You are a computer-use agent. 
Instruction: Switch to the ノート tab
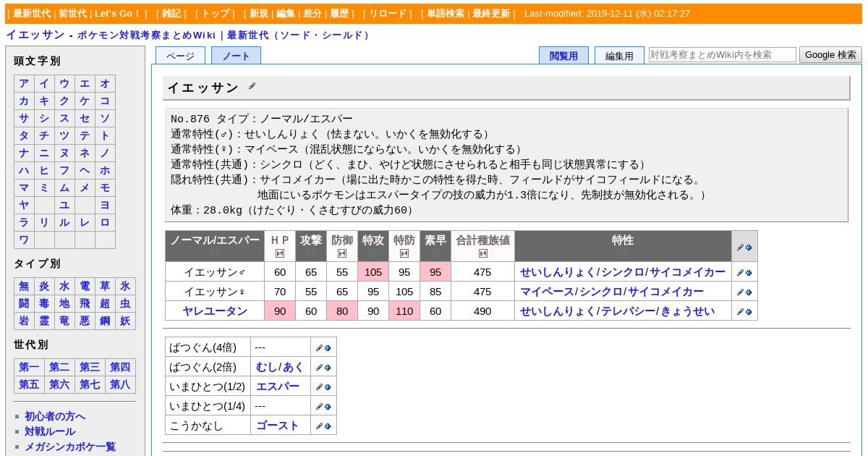click(236, 56)
